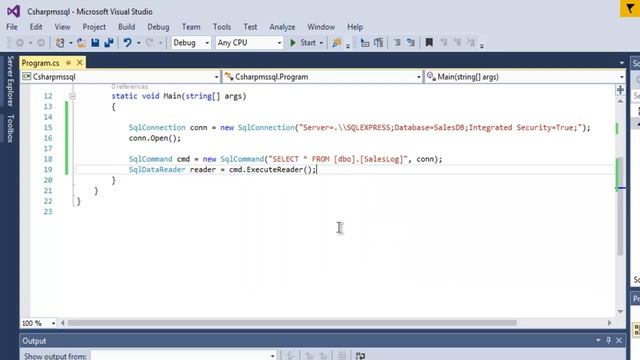The height and width of the screenshot is (360, 640).
Task: Open the Project menu
Action: pos(94,27)
